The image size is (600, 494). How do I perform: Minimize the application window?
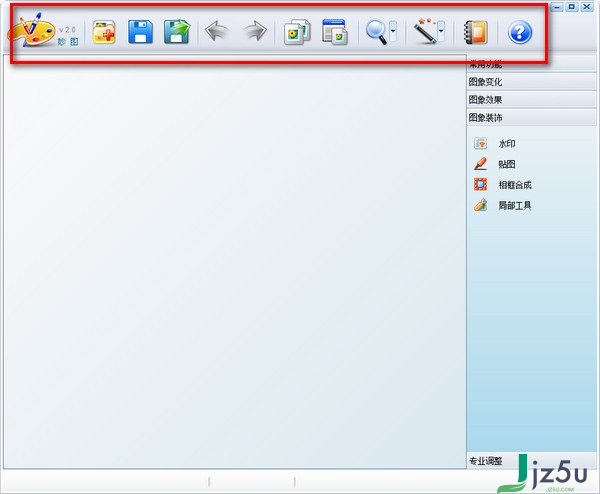pyautogui.click(x=557, y=7)
